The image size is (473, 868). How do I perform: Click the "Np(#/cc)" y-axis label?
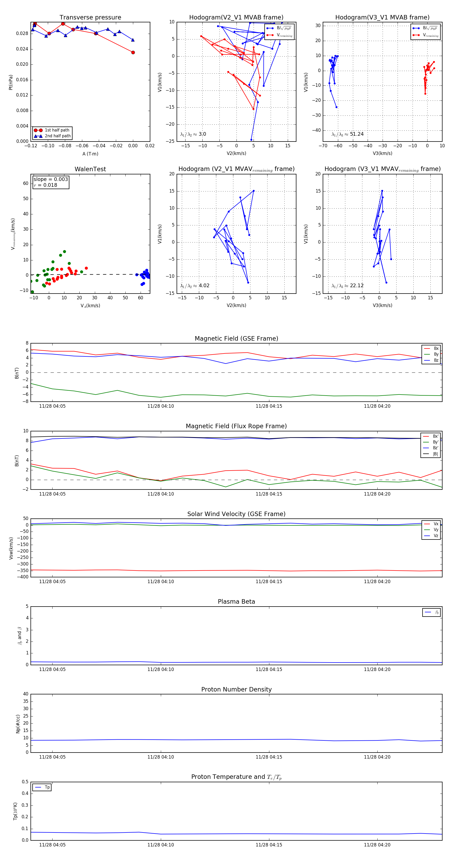(18, 723)
